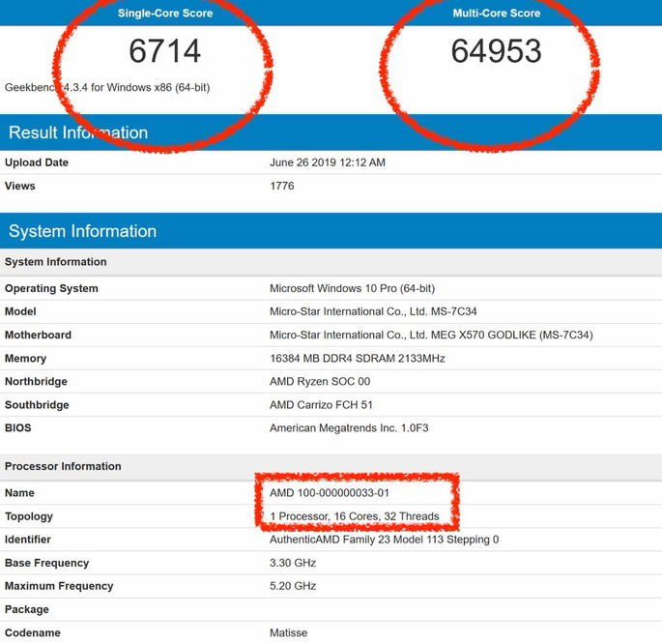662x644 pixels.
Task: Click the Operating System label
Action: pos(51,288)
